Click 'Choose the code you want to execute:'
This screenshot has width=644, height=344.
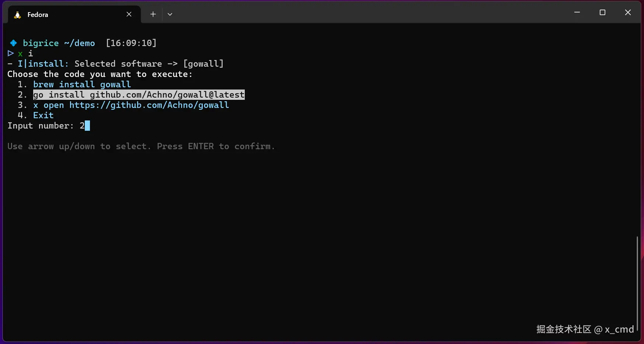100,74
